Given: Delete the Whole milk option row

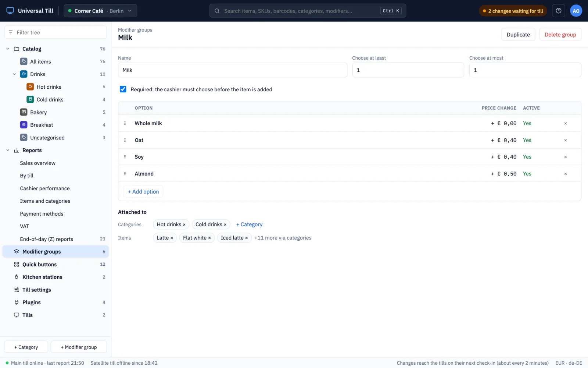Looking at the screenshot, I should point(565,124).
